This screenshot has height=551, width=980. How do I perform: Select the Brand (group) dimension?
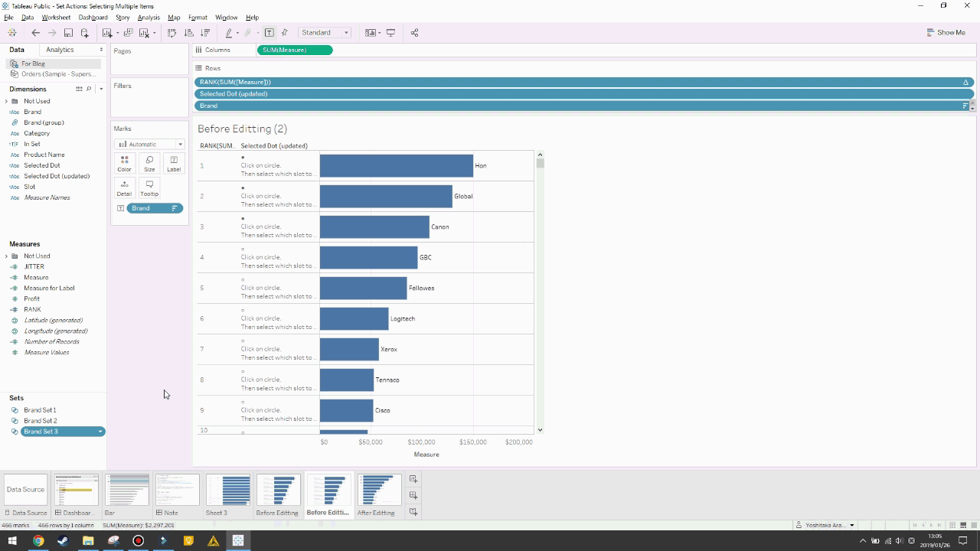(x=44, y=122)
